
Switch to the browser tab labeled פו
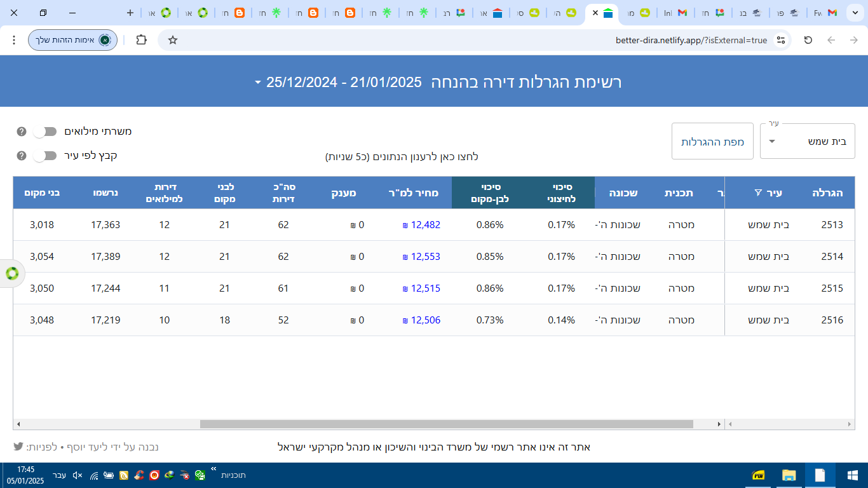[x=788, y=13]
